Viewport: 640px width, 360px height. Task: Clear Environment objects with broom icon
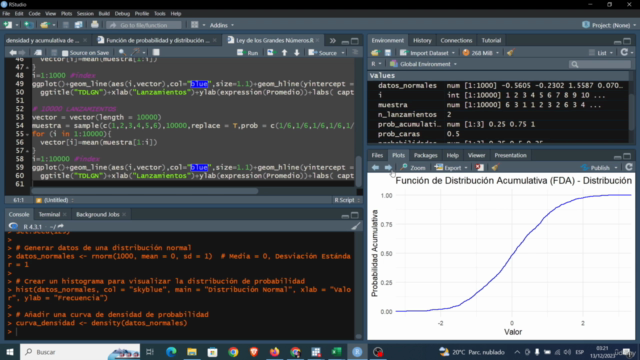coord(510,53)
